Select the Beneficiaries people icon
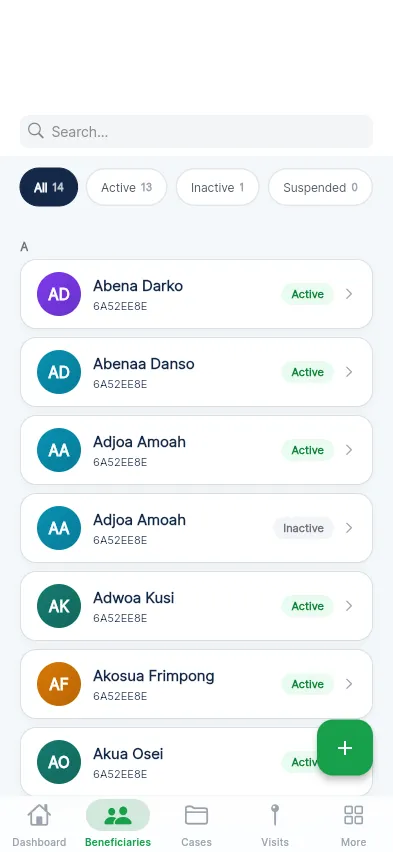 [118, 816]
